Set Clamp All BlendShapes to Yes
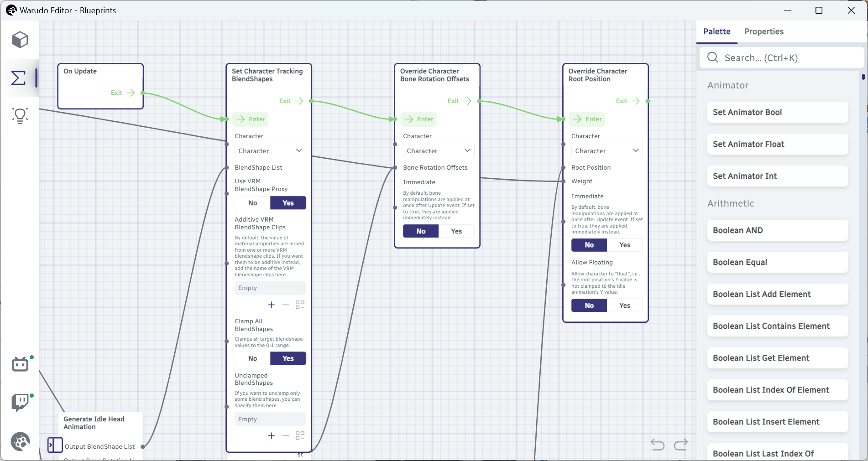Image resolution: width=868 pixels, height=461 pixels. (288, 358)
